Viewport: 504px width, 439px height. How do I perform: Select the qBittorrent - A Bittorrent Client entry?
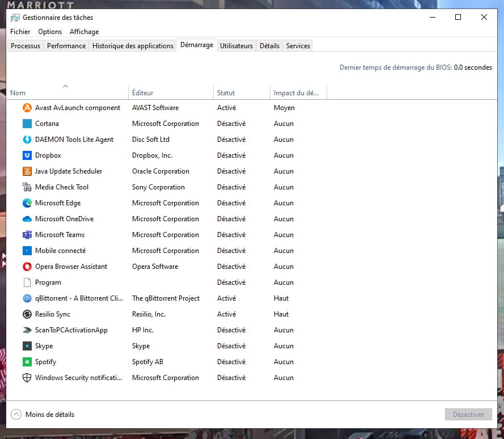click(x=79, y=298)
